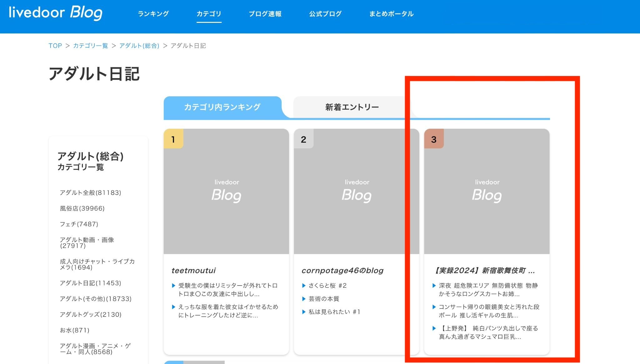Open the cornpotage46のblog title

click(x=342, y=271)
